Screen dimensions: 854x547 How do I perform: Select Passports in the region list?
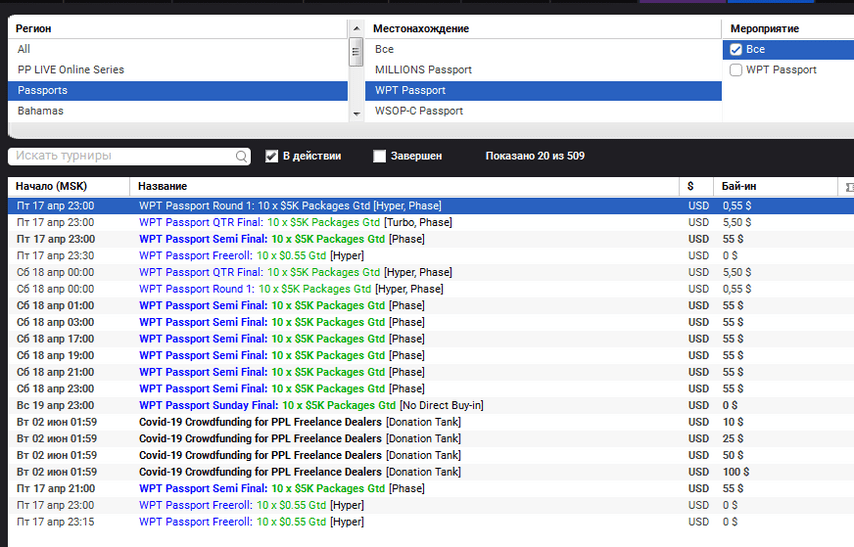178,90
